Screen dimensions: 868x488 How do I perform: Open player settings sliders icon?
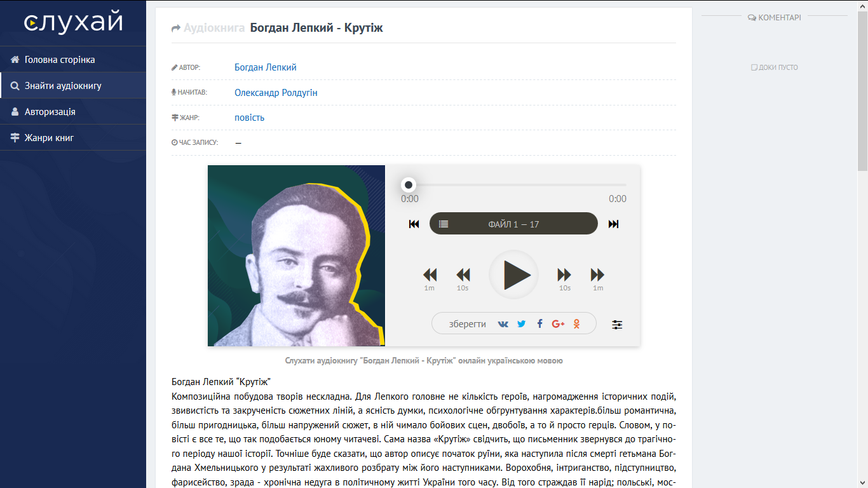pos(617,325)
